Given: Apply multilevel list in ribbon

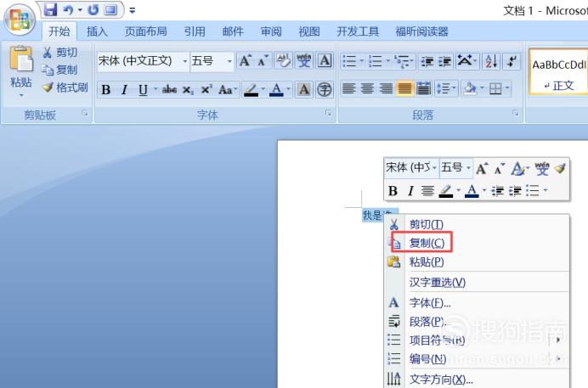Looking at the screenshot, I should [403, 61].
